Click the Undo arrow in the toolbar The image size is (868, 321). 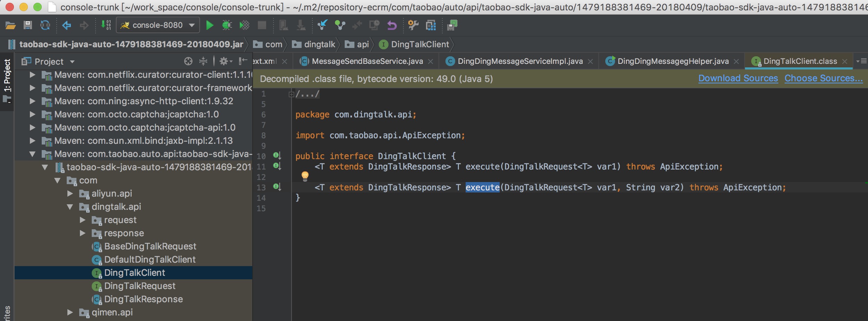392,25
